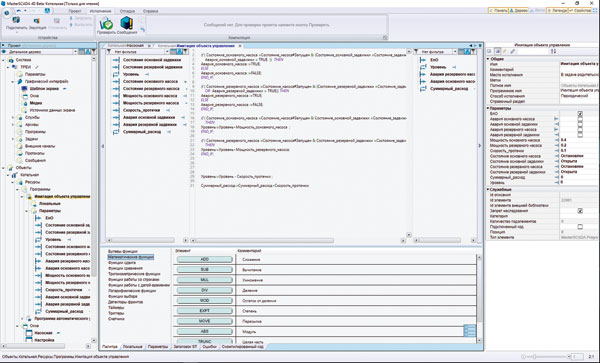
Task: Expand the Службы tree node
Action: coord(13,117)
